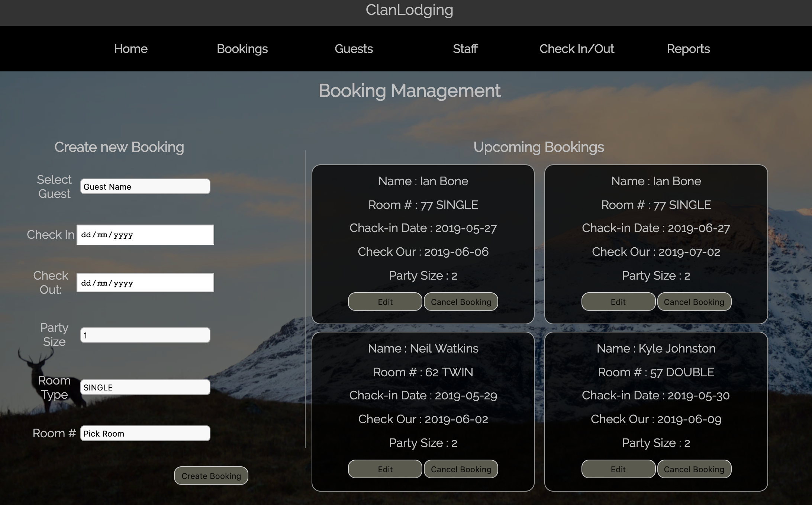Viewport: 812px width, 505px height.
Task: Open the Reports section
Action: [688, 49]
